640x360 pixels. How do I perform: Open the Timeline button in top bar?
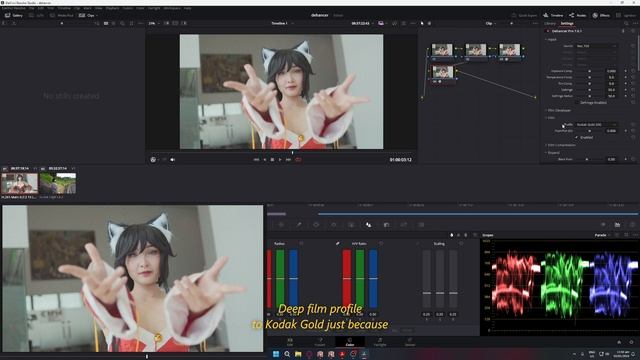tap(553, 15)
